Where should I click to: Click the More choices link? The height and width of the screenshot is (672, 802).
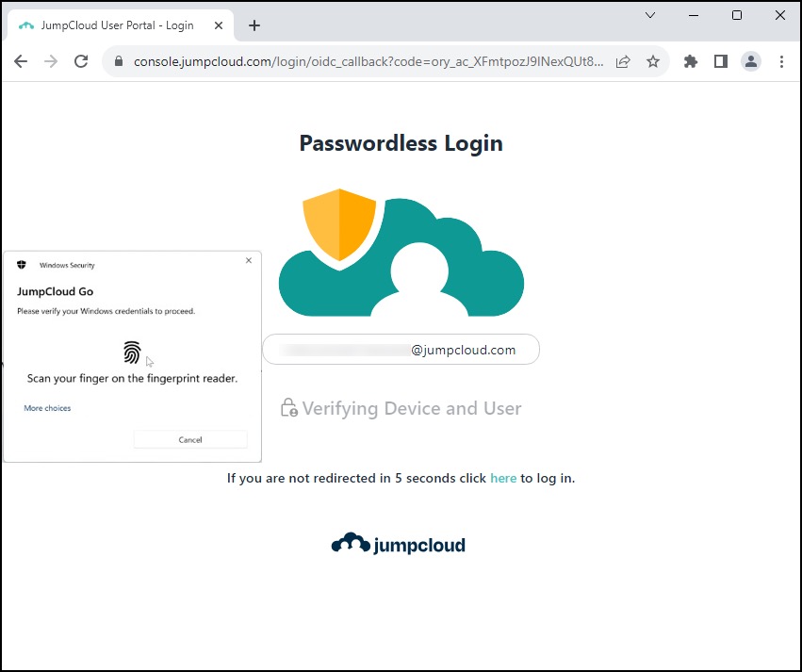[47, 408]
